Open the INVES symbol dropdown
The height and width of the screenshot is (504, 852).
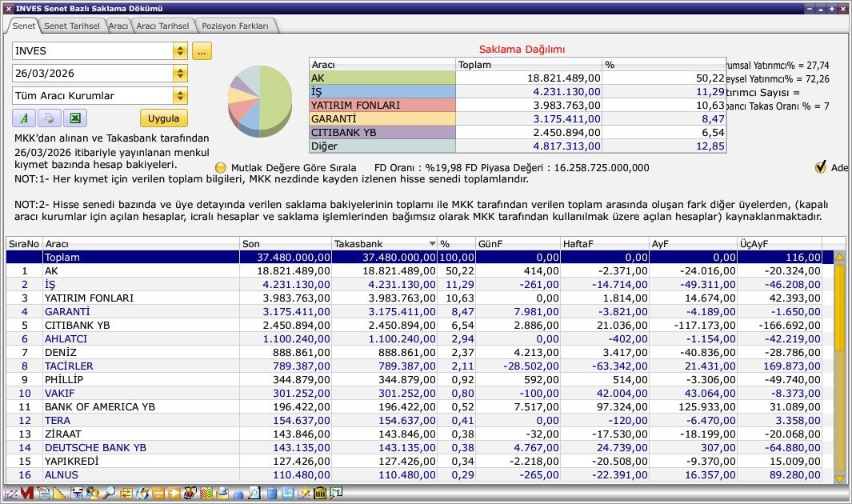tap(180, 51)
